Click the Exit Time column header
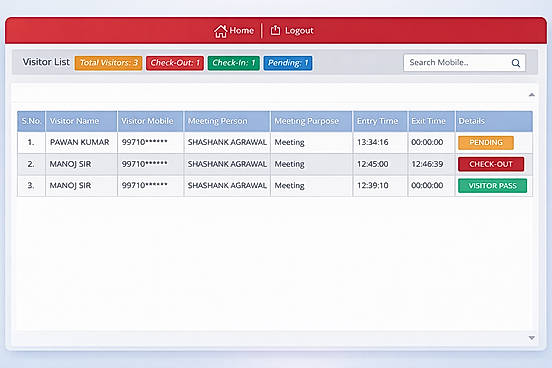Viewport: 552px width, 368px height. pyautogui.click(x=431, y=121)
